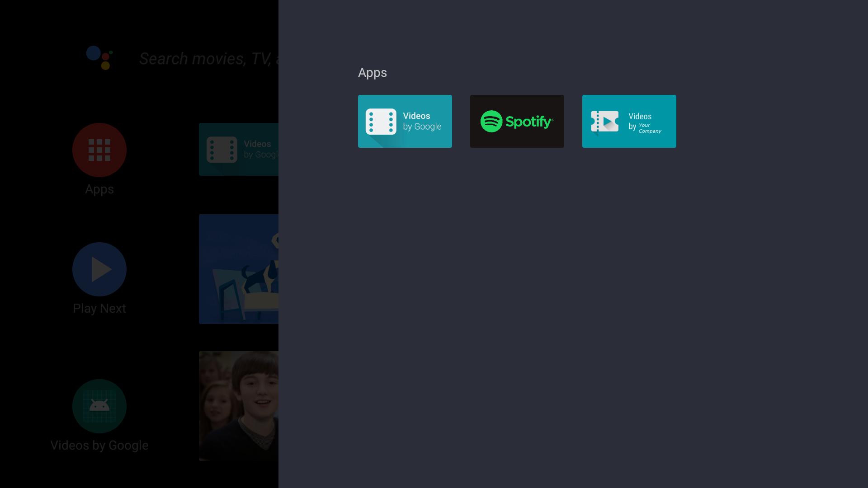Click the Videos by Google channel label
Image resolution: width=868 pixels, height=488 pixels.
[x=99, y=446]
